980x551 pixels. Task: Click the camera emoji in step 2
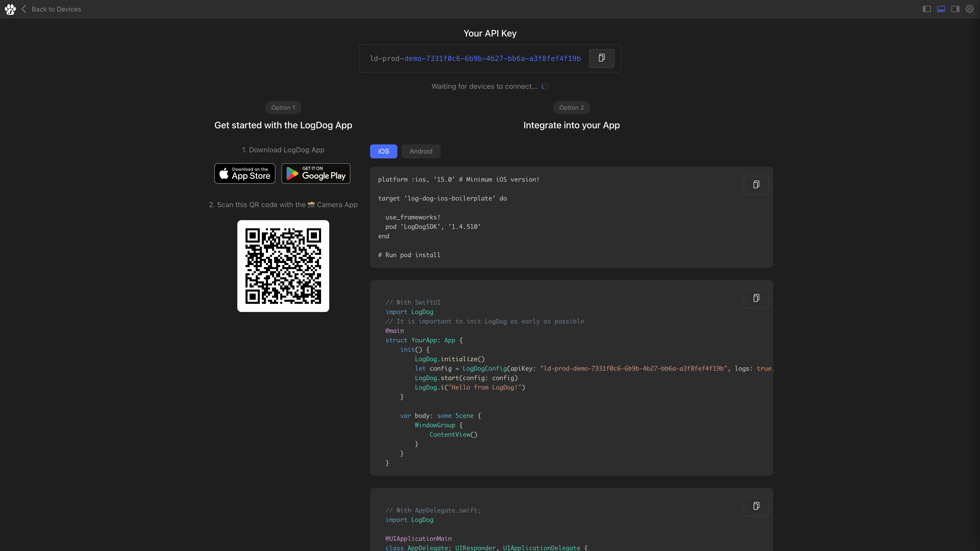[x=311, y=205]
